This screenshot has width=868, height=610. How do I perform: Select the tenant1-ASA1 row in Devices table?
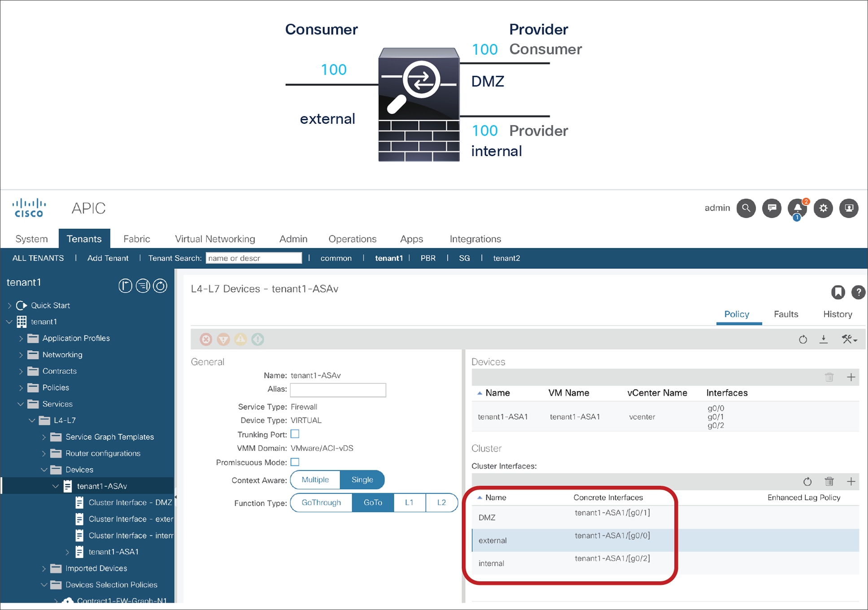click(665, 417)
